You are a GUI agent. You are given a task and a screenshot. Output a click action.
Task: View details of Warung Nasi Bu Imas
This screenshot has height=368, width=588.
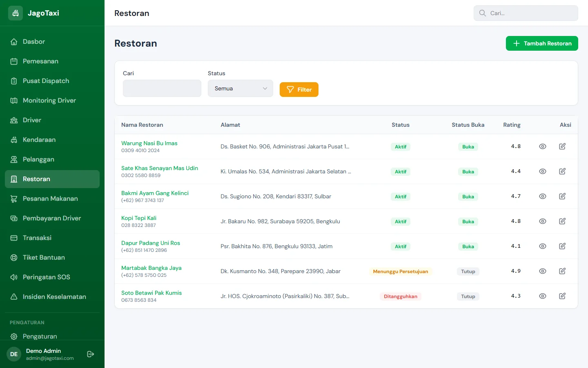[543, 146]
